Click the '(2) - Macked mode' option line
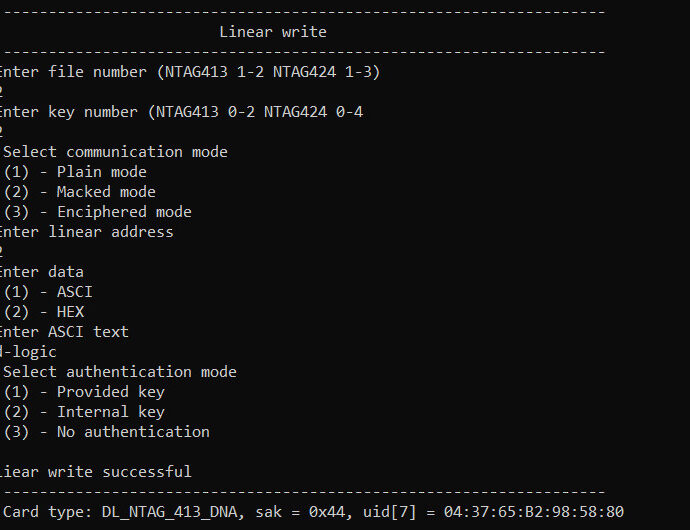 pos(79,192)
